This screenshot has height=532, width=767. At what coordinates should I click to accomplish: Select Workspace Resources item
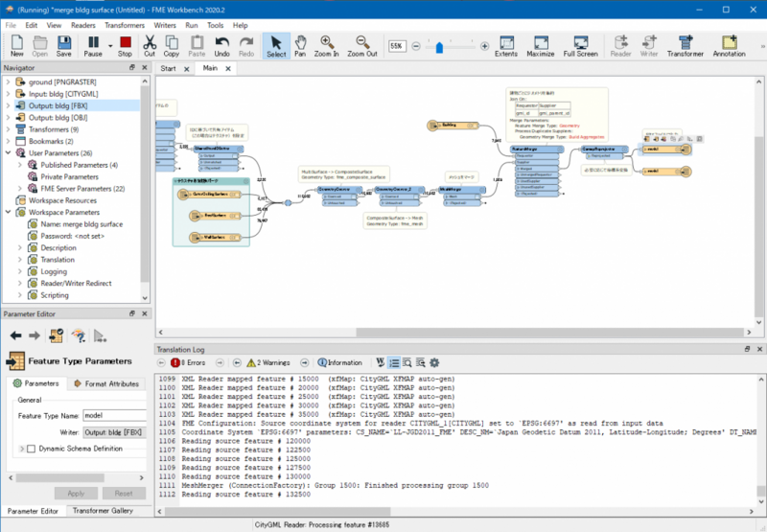(62, 200)
